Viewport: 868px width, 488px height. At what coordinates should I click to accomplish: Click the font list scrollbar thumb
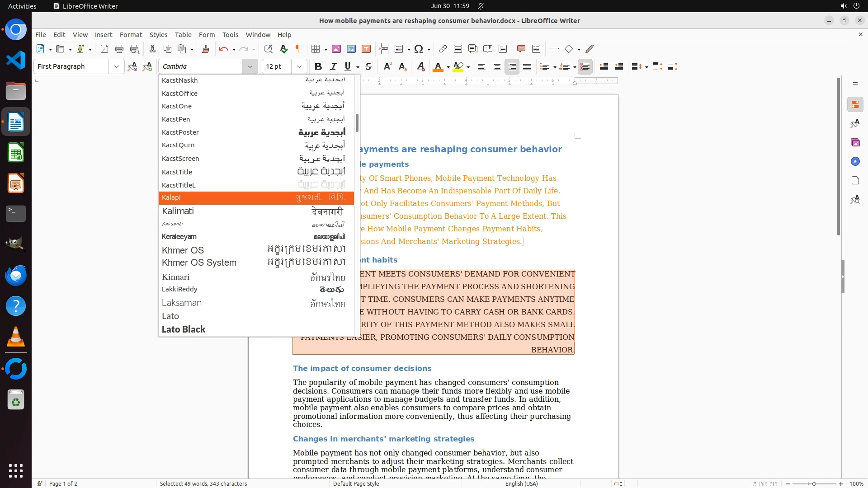pyautogui.click(x=357, y=123)
